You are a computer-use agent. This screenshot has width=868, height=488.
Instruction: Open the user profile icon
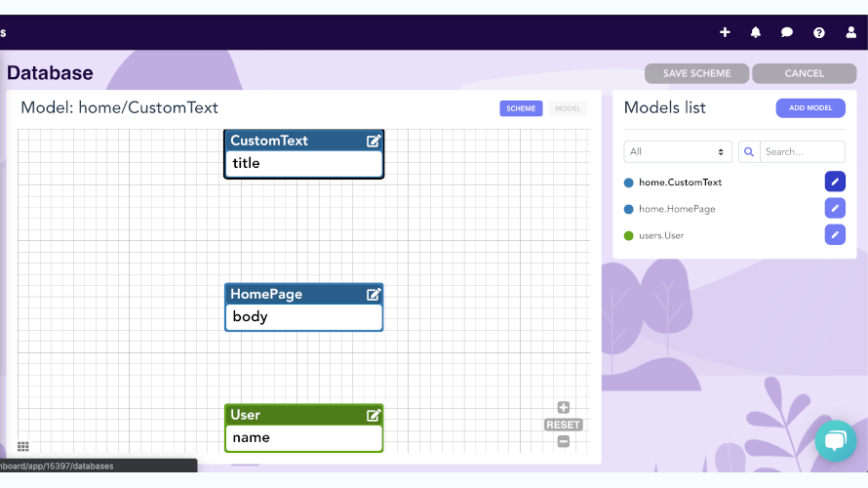[x=850, y=32]
